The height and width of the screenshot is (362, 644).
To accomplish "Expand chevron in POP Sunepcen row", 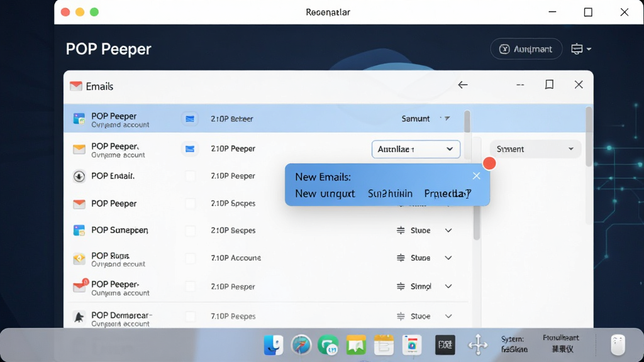I will pos(448,231).
